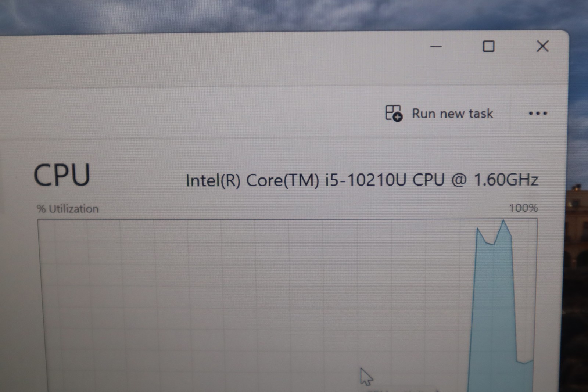The image size is (588, 392).
Task: Click the CPU heading text
Action: (62, 175)
